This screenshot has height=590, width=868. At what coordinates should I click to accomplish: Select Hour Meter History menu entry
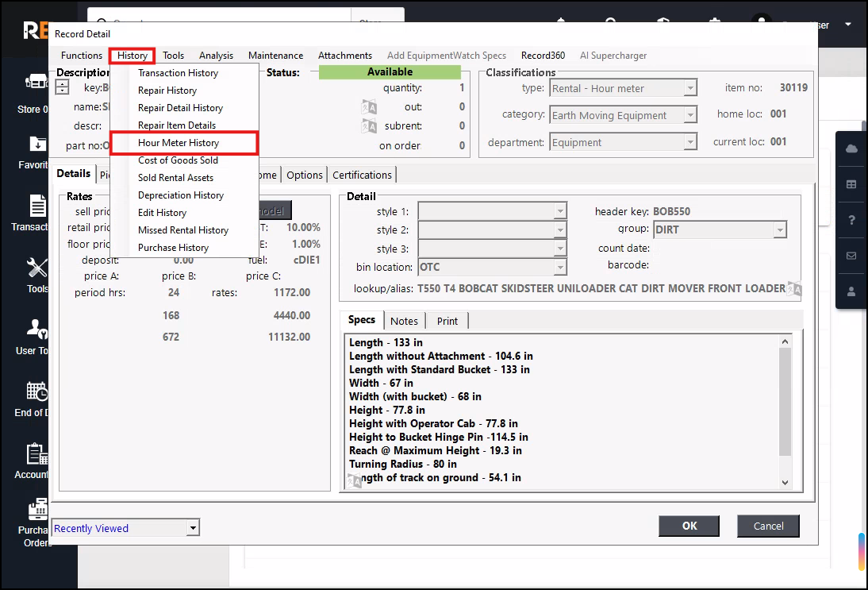(179, 143)
